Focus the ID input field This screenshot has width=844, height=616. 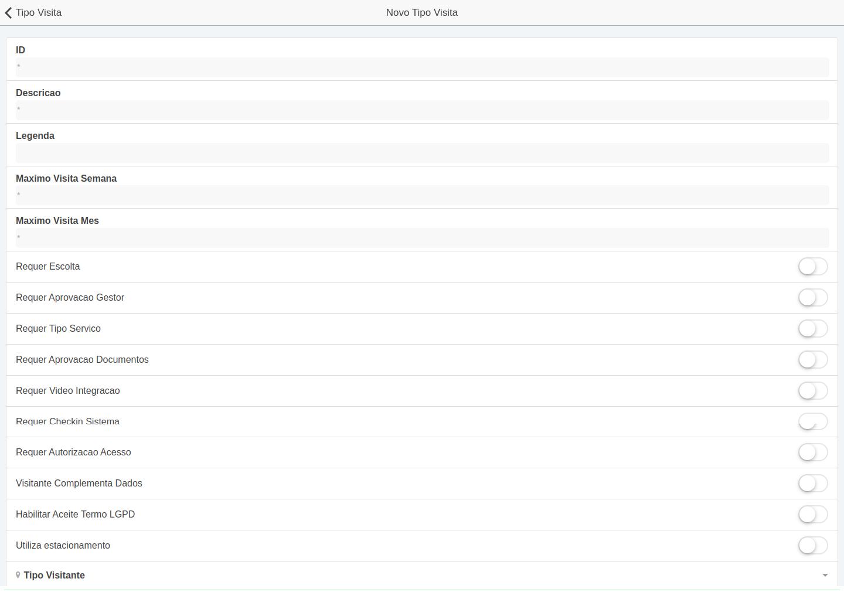tap(422, 67)
